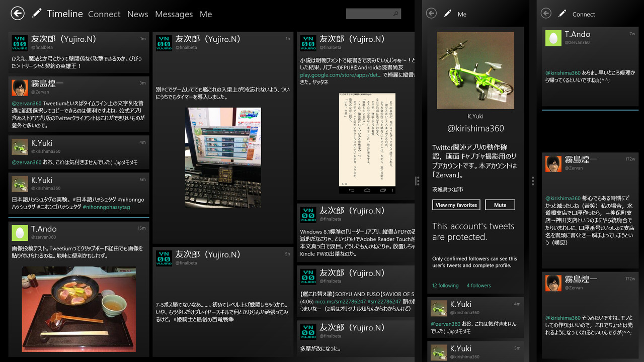Screen dimensions: 644x362
Task: Select the Connect menu item
Action: click(104, 14)
